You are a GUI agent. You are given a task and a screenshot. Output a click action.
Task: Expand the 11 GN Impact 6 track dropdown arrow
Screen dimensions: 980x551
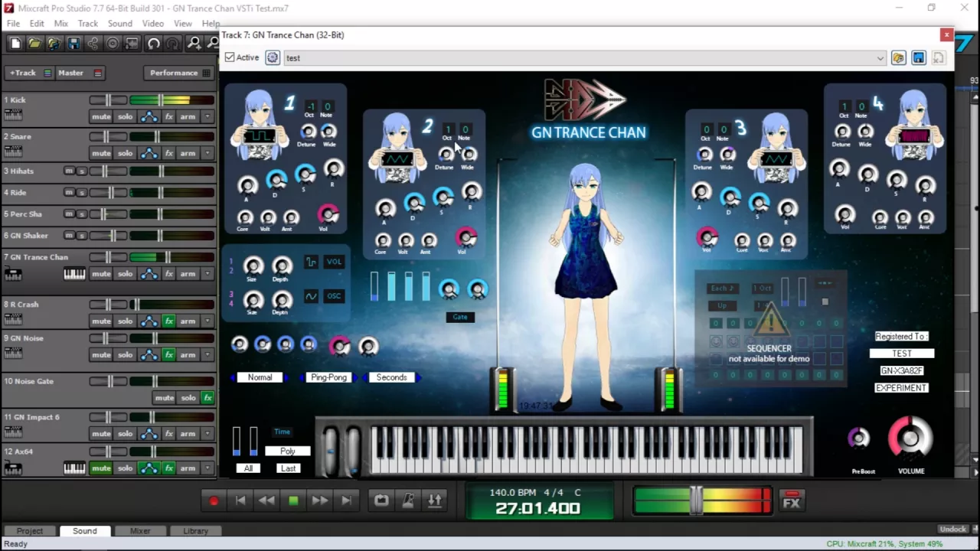click(207, 433)
